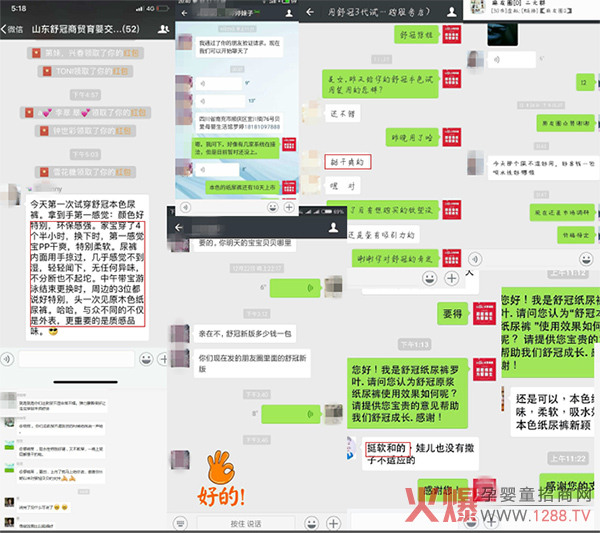Tap green 谢谢你对舒冠的肯定 bubble
Screen dimensions: 600x533
coord(395,259)
